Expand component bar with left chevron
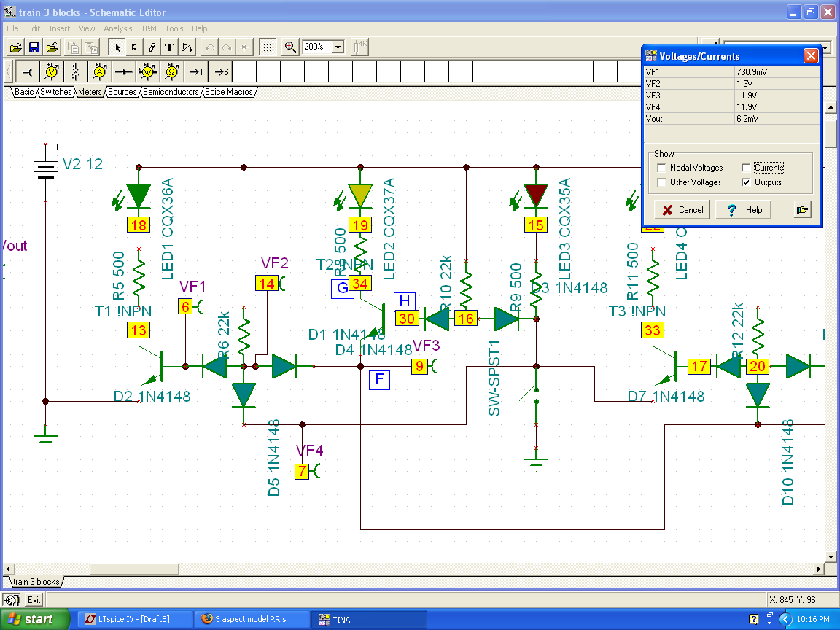Screen dimensions: 840x630 [x=9, y=71]
